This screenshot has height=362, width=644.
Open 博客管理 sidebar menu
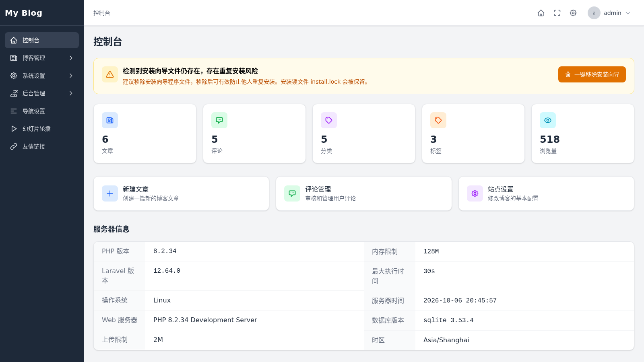tap(42, 58)
